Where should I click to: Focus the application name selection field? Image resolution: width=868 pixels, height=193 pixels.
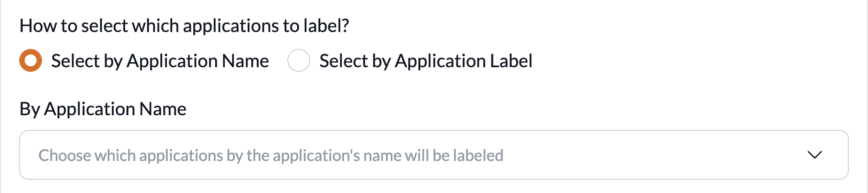coord(433,155)
